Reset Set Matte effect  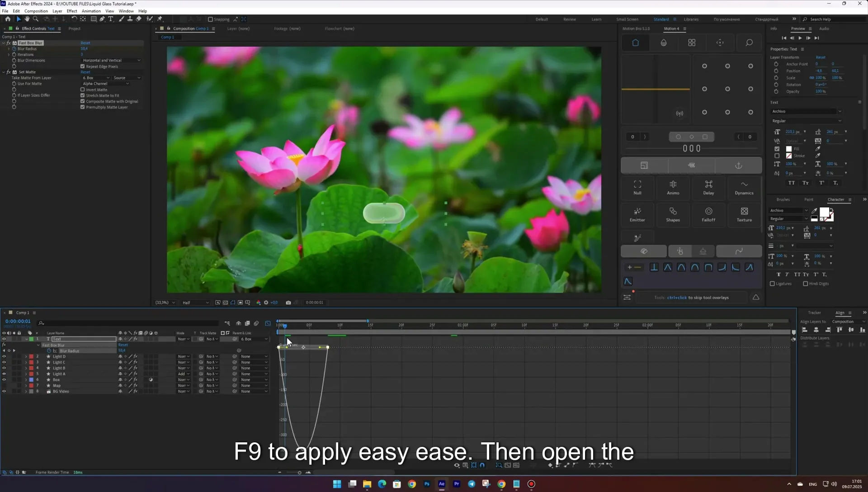click(85, 72)
